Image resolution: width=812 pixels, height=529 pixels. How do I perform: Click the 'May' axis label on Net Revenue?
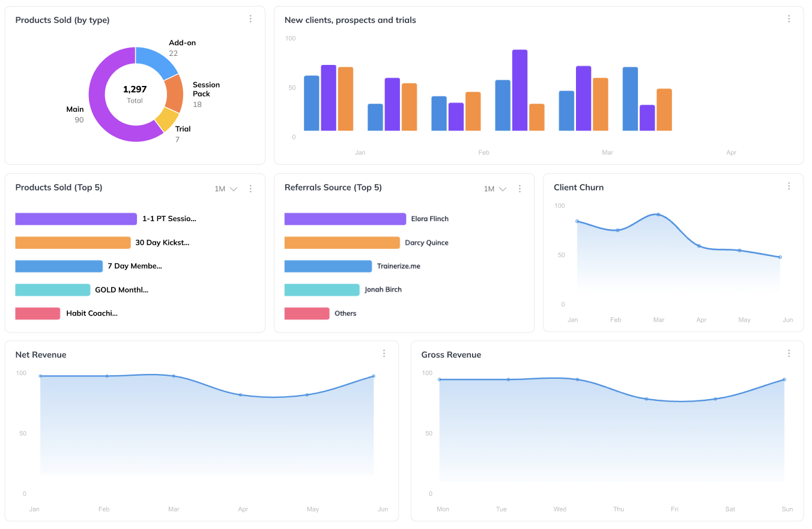313,509
